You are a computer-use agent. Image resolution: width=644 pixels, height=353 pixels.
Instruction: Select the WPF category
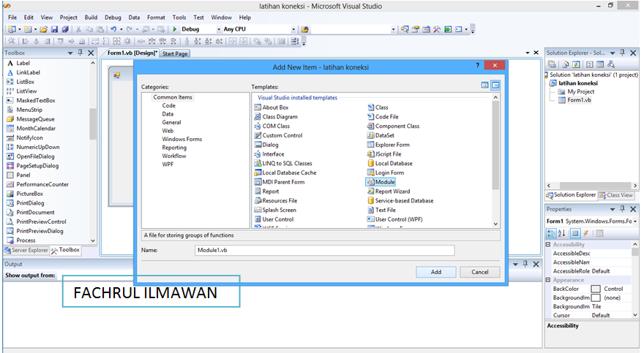pyautogui.click(x=168, y=164)
